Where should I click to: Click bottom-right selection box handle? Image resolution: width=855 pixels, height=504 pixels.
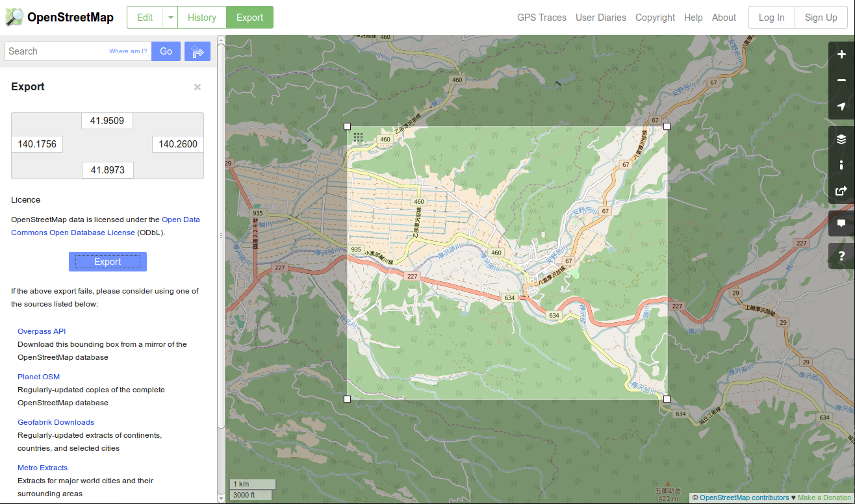[x=667, y=399]
